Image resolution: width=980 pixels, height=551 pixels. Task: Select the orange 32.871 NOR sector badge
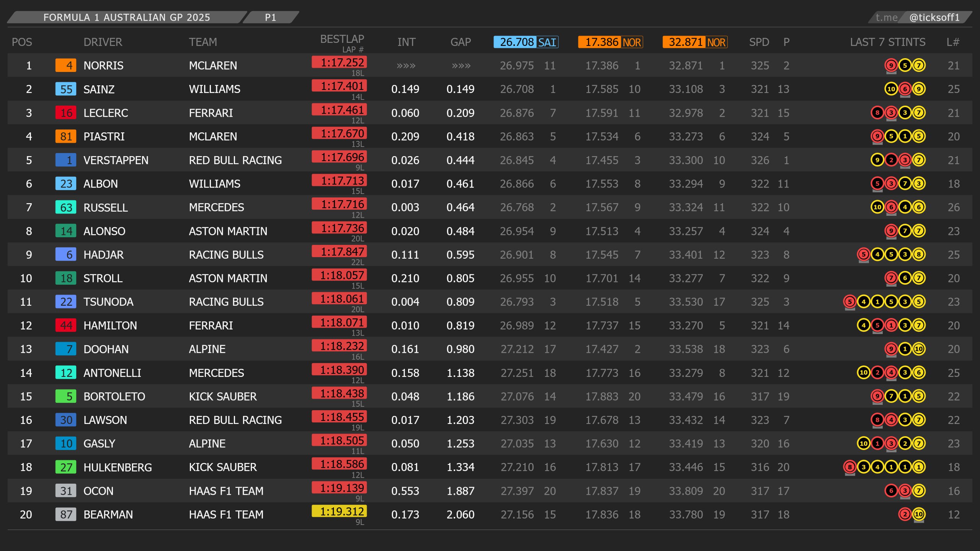[x=695, y=42]
